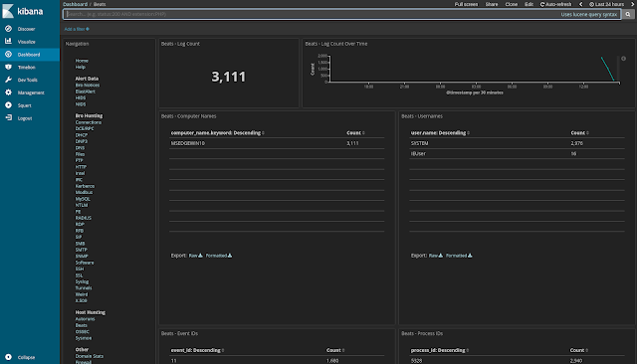Image resolution: width=637 pixels, height=364 pixels.
Task: Open Software navigation link
Action: (85, 263)
